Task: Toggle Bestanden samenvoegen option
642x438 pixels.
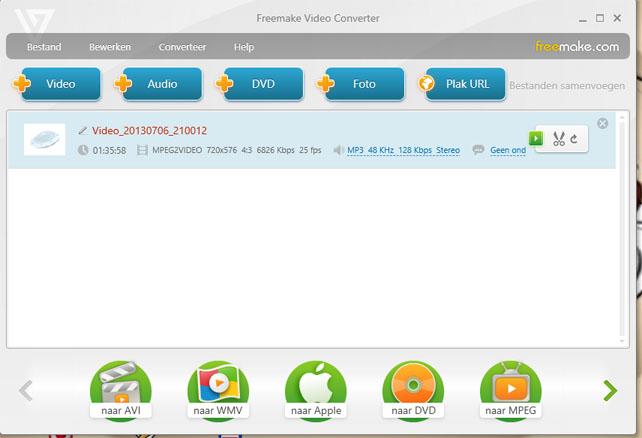Action: click(566, 85)
